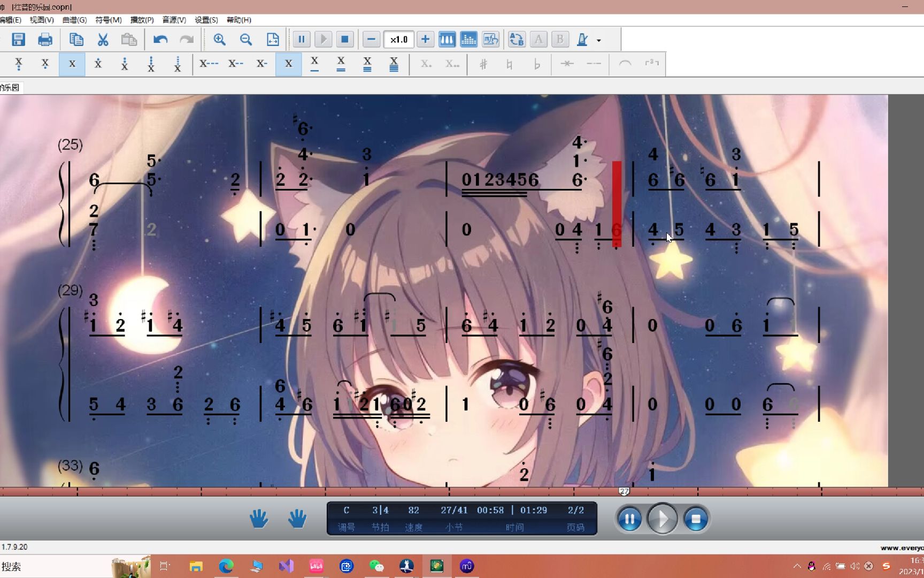Choose half note duration X-

(x=262, y=64)
